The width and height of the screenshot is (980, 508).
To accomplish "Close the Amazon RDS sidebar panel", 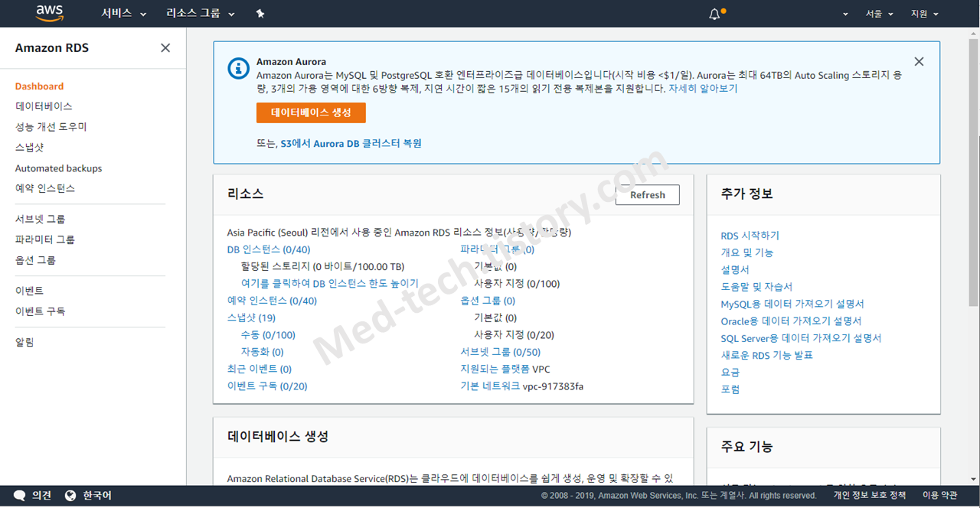I will point(165,47).
